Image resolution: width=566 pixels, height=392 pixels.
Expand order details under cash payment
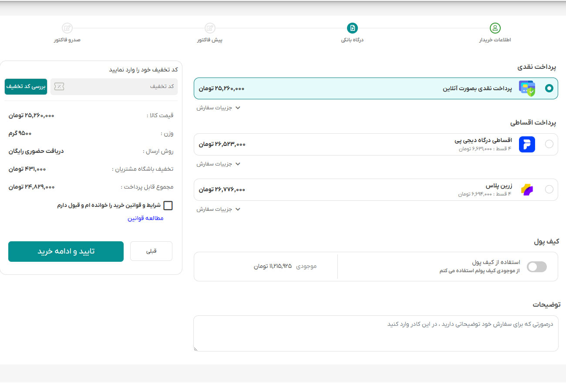[x=219, y=108]
